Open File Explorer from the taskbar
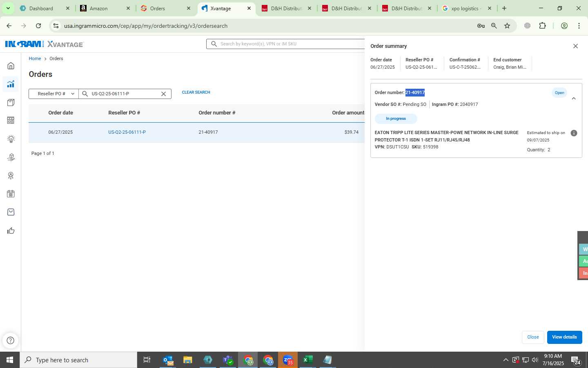Viewport: 588px width, 368px height. point(188,360)
